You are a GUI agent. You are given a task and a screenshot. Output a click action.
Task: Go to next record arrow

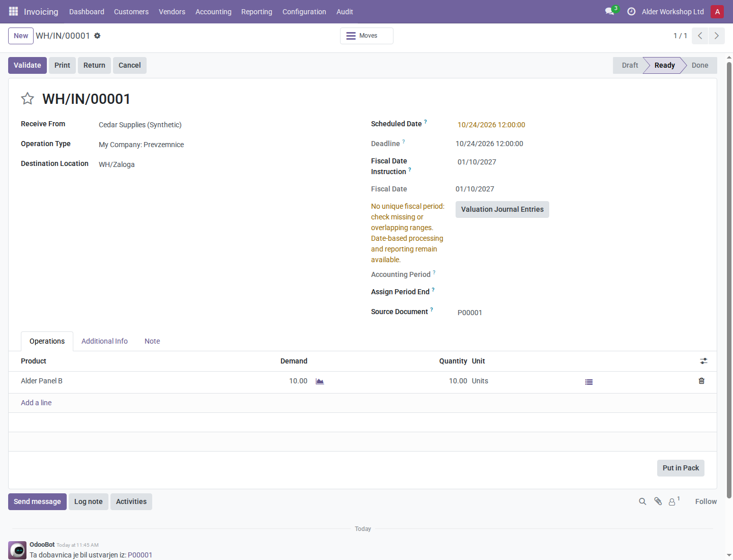click(717, 36)
